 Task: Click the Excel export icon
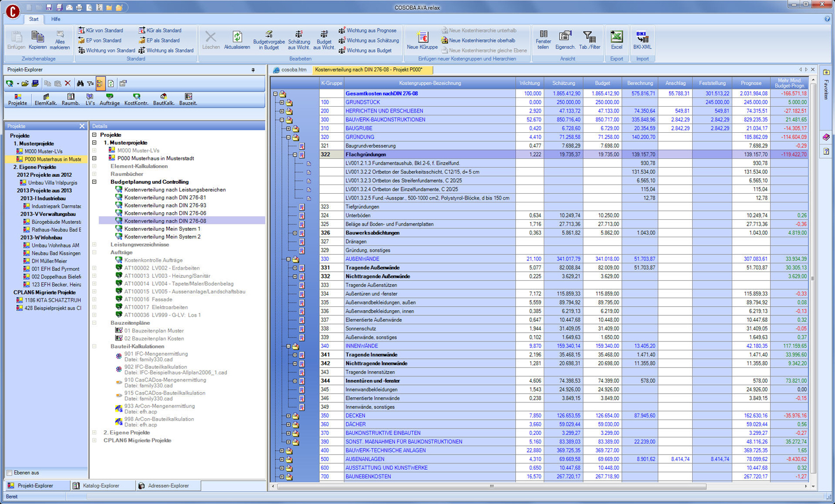616,39
